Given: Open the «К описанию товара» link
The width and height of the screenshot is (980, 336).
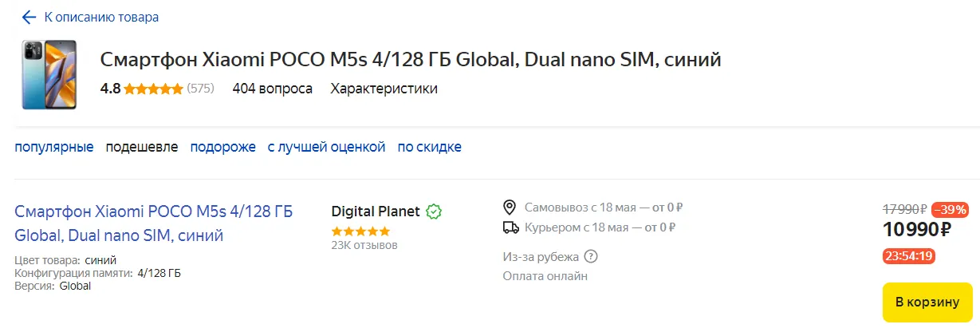Looking at the screenshot, I should click(100, 17).
